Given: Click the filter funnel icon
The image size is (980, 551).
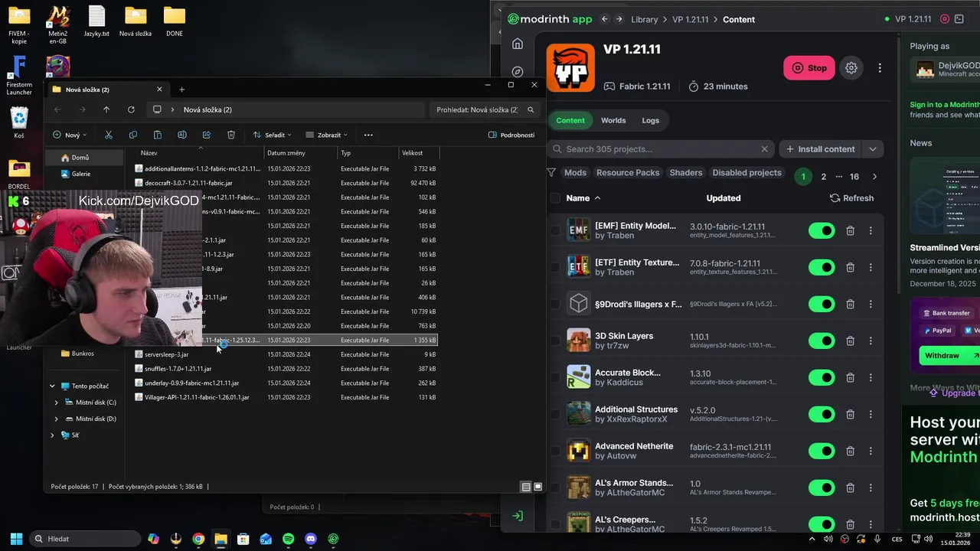Looking at the screenshot, I should [551, 173].
